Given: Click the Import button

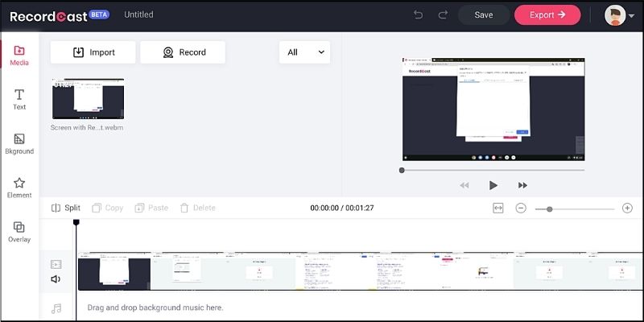Looking at the screenshot, I should pos(93,52).
